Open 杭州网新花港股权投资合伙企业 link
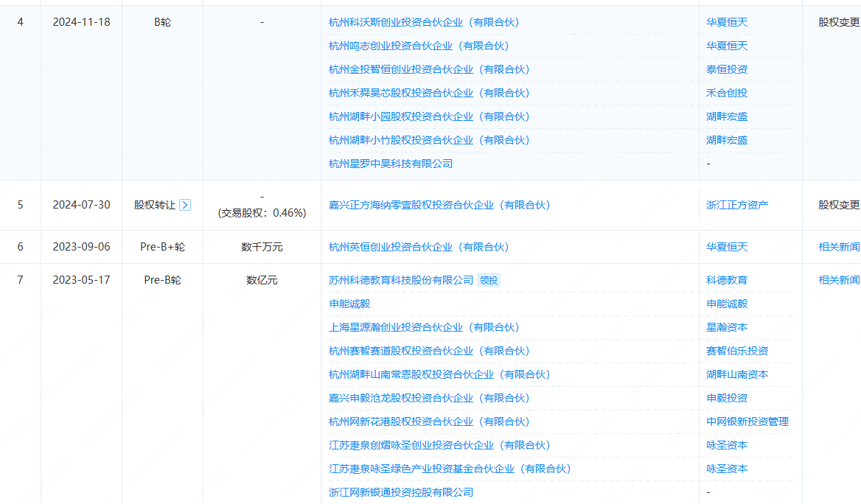Screen dimensions: 861x504 coord(429,422)
